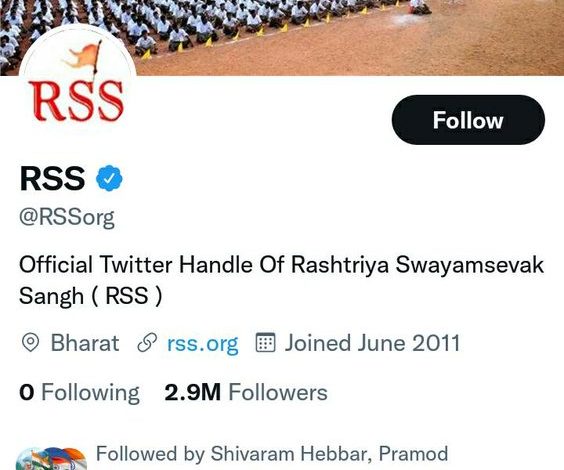
Task: Select the @RSSorg handle
Action: [67, 217]
